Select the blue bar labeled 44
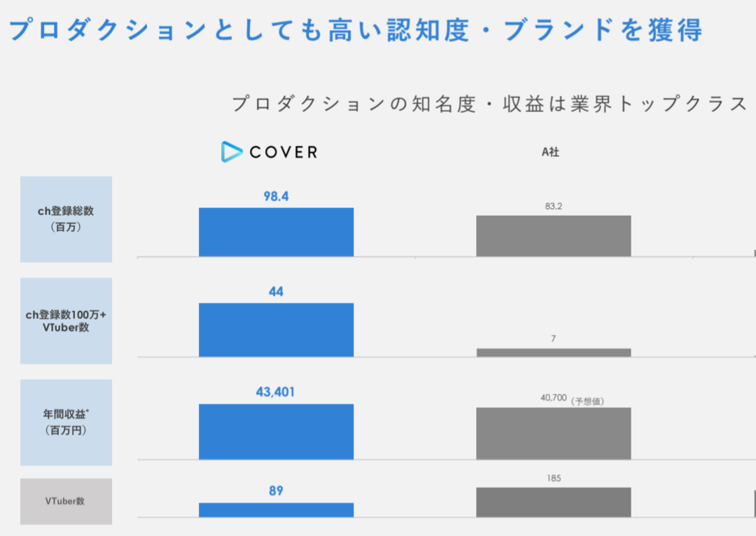The image size is (756, 536). click(x=276, y=330)
